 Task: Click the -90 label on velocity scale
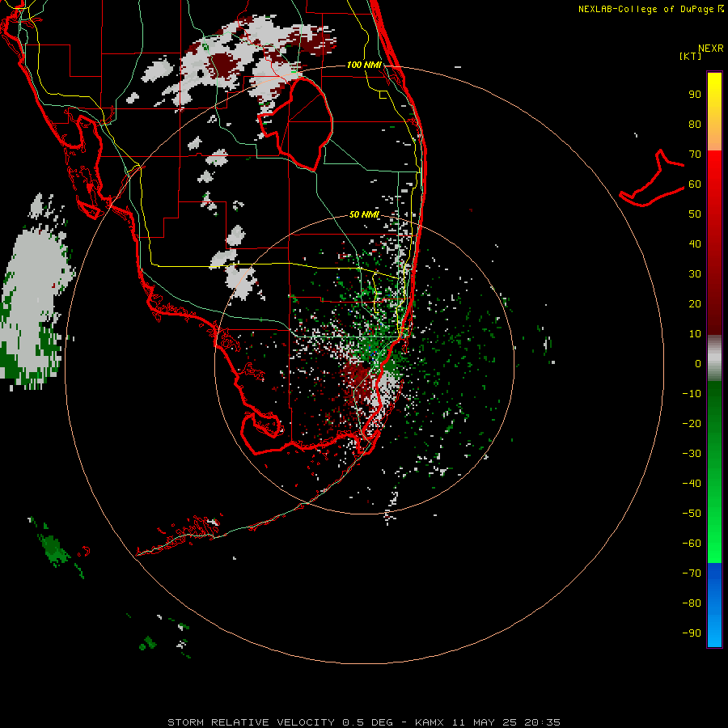pos(692,633)
